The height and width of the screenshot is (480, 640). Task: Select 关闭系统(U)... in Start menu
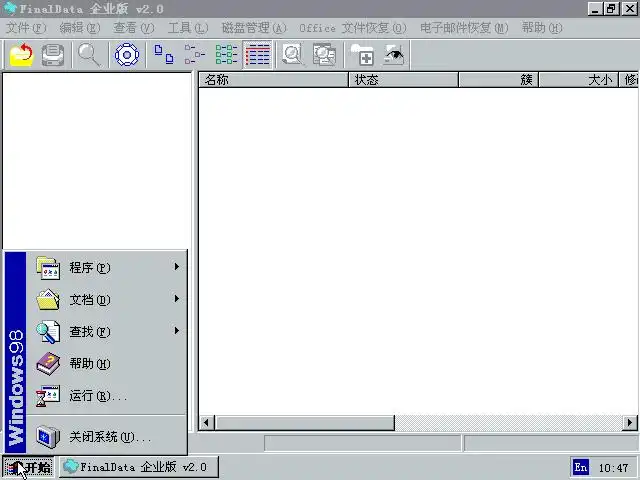point(106,437)
